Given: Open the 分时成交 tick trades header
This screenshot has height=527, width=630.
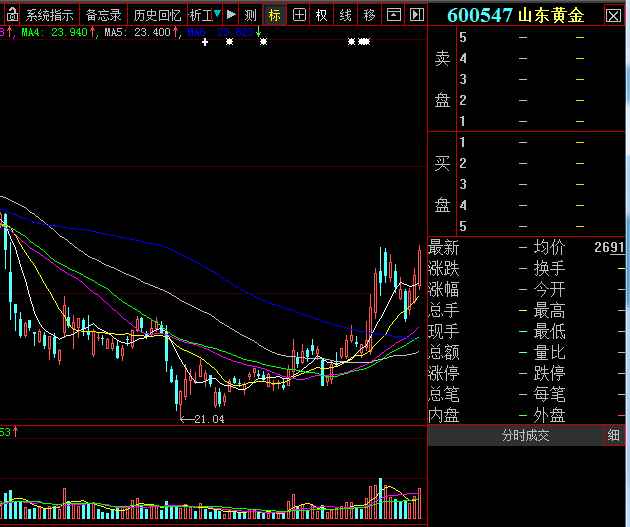Looking at the screenshot, I should click(525, 435).
